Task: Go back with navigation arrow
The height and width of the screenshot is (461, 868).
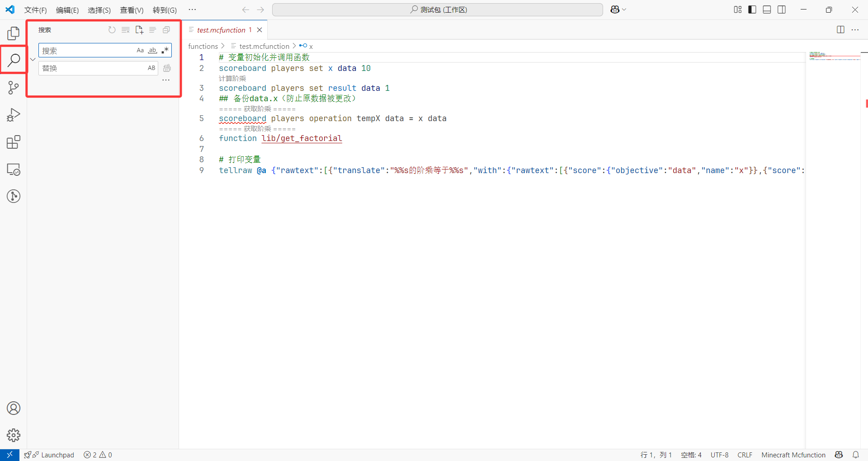Action: point(245,9)
